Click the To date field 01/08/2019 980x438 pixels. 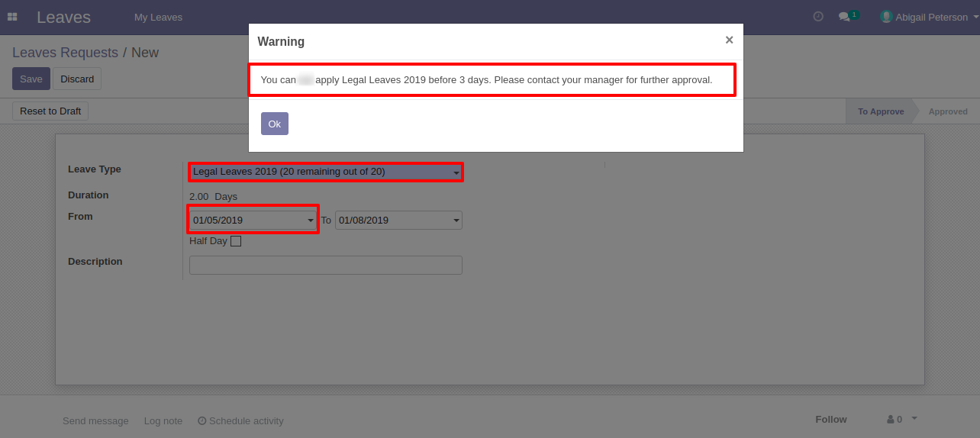pos(398,221)
